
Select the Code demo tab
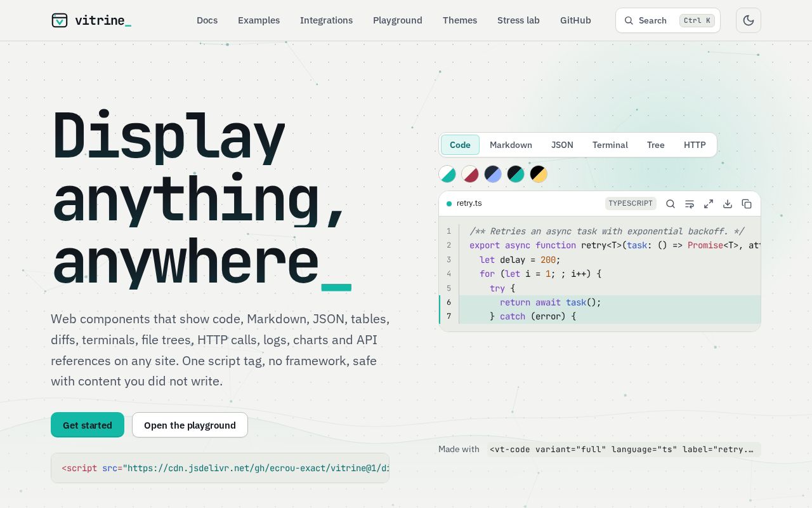click(460, 145)
